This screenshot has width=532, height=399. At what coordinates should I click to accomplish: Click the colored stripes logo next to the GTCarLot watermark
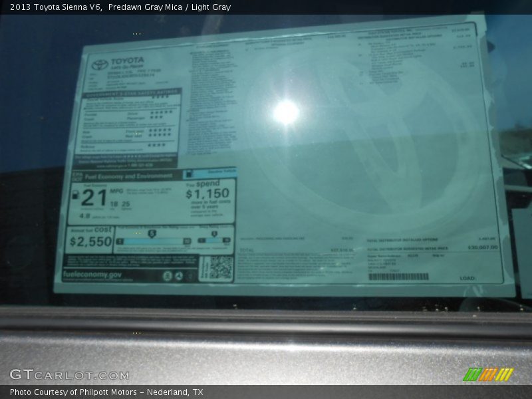point(488,374)
